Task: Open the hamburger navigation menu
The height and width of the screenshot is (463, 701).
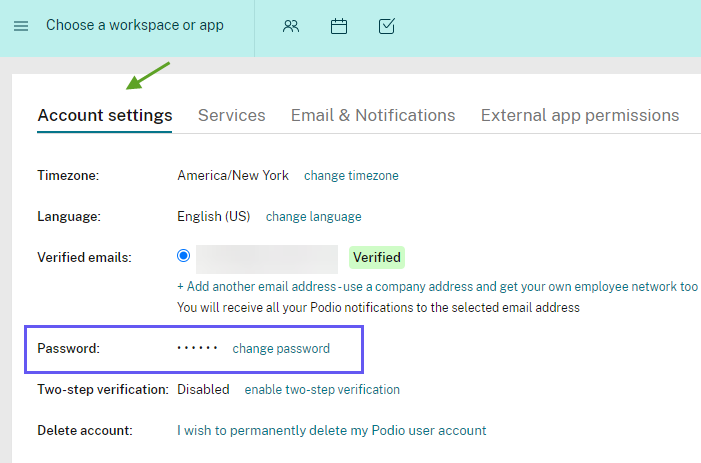Action: coord(21,26)
